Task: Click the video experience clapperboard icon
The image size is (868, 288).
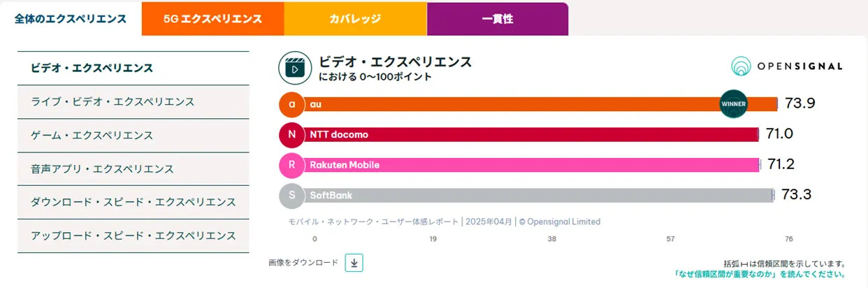Action: point(295,69)
